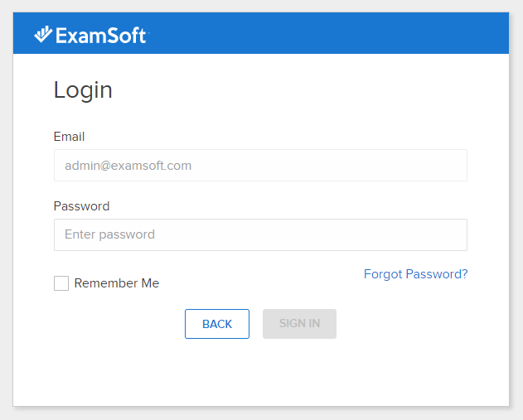Click the Login heading
This screenshot has height=420, width=523.
point(83,89)
